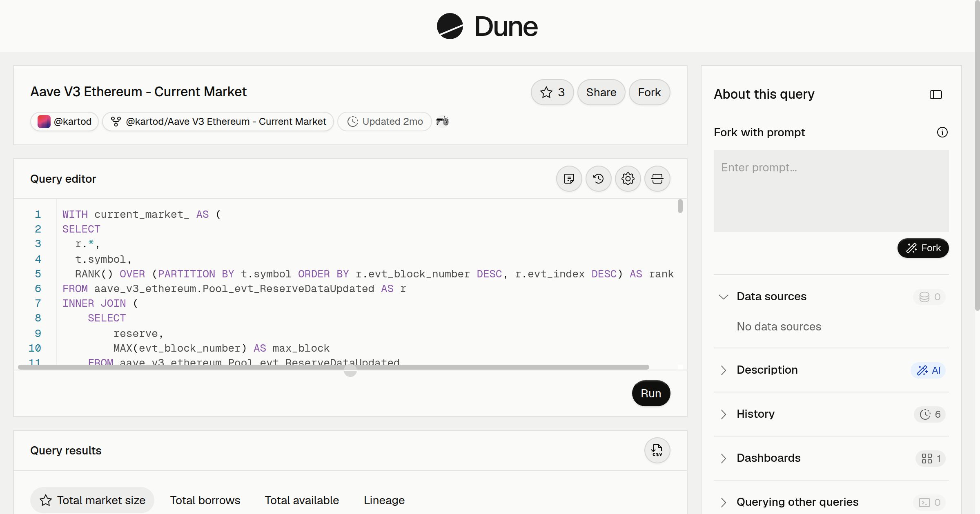Expand the Dashboards section
The image size is (980, 514).
(831, 458)
